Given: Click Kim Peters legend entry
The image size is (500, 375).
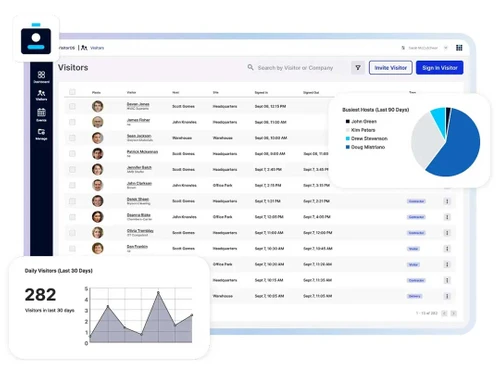Looking at the screenshot, I should tap(361, 130).
